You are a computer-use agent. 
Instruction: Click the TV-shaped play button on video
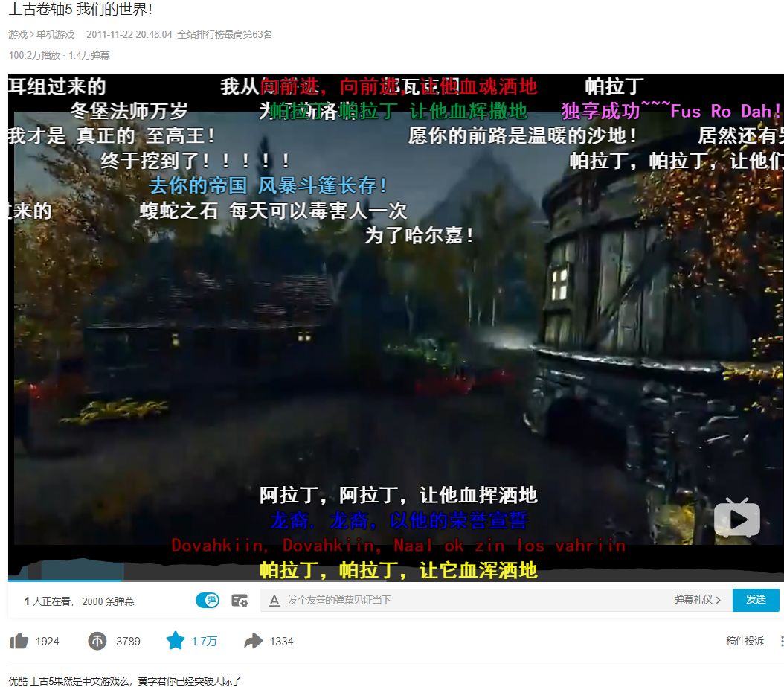coord(737,518)
